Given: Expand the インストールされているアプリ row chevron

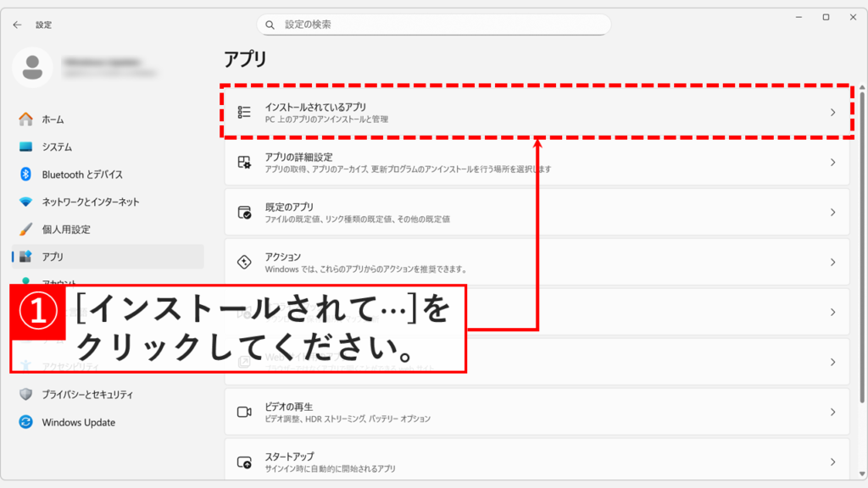Looking at the screenshot, I should click(835, 112).
